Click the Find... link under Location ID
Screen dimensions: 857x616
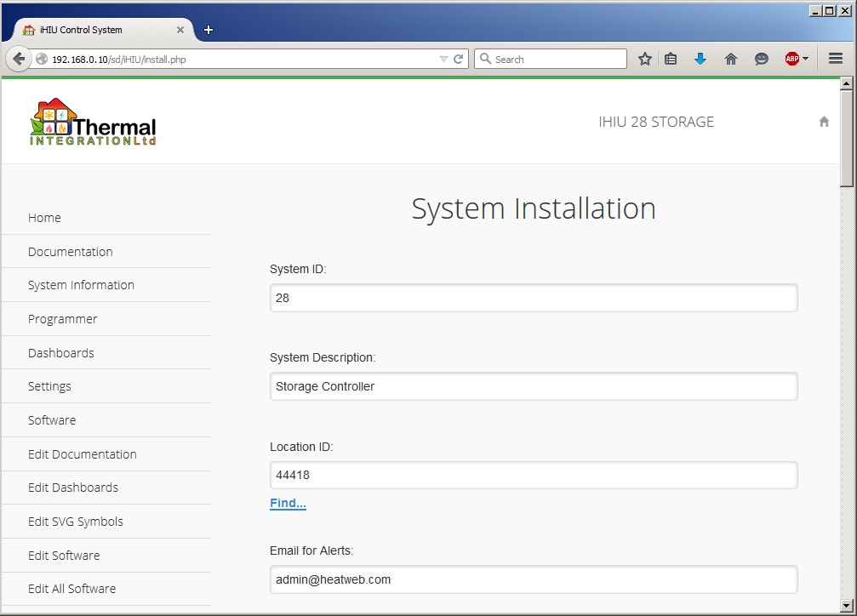tap(288, 503)
